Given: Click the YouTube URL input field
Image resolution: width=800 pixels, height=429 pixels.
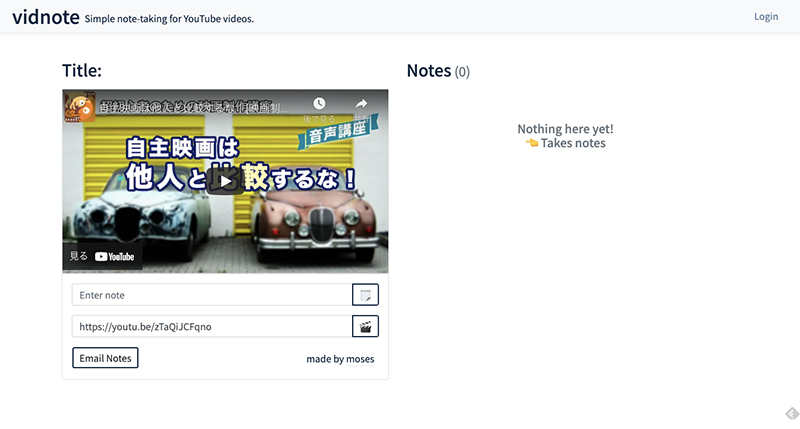Looking at the screenshot, I should click(212, 326).
